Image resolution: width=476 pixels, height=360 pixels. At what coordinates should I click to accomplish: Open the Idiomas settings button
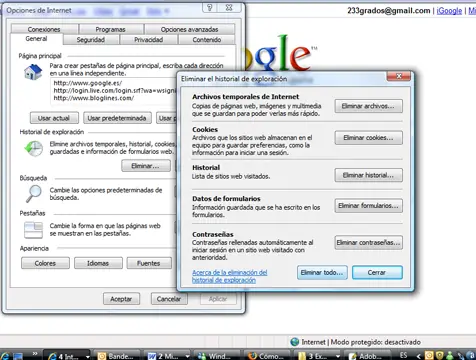[98, 263]
